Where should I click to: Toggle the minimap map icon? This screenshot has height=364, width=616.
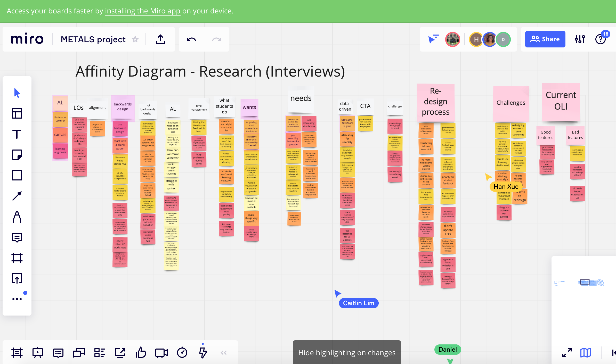[x=586, y=352]
